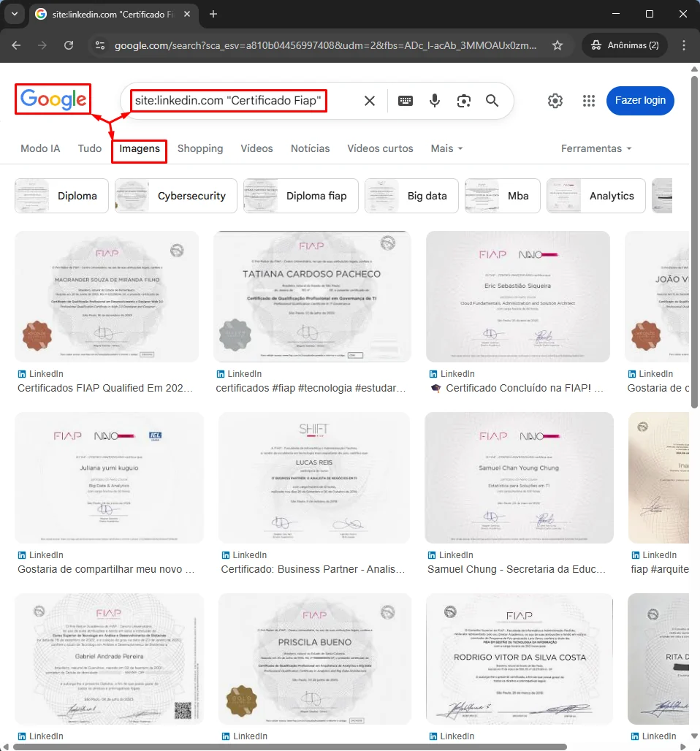Viewport: 700px width, 751px height.
Task: Open link 'Gostaria de compartilhar meu novo ...'
Action: 106,569
